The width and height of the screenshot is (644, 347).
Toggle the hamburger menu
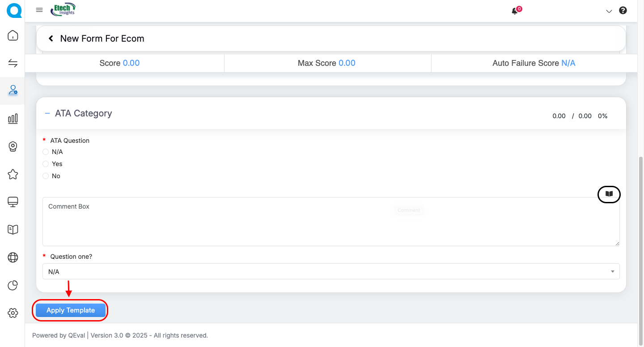(39, 10)
